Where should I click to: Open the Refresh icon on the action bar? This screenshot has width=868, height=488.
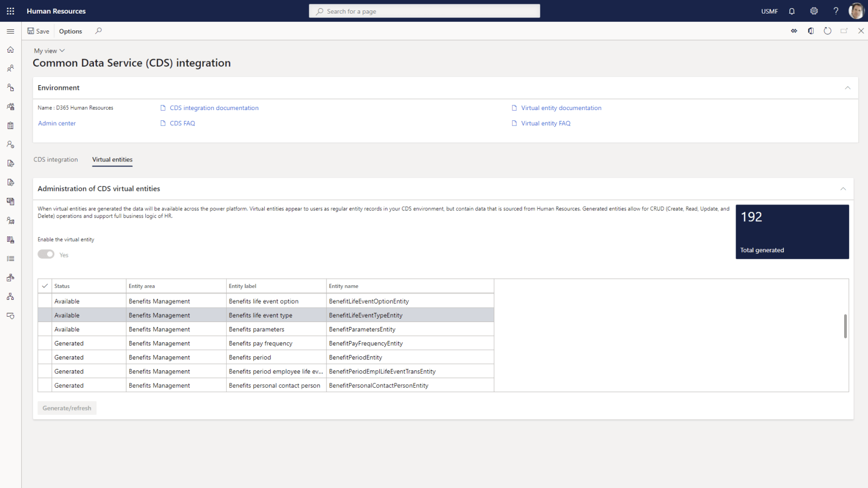coord(827,31)
